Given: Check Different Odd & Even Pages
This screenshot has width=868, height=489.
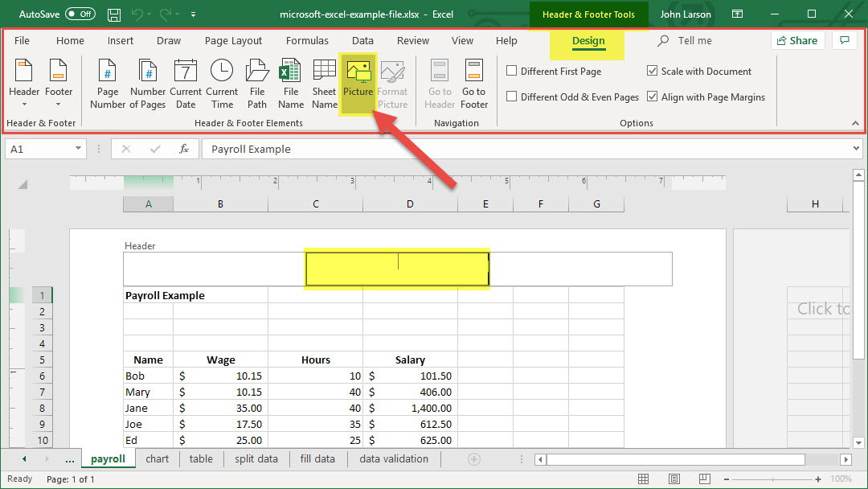Looking at the screenshot, I should [512, 97].
